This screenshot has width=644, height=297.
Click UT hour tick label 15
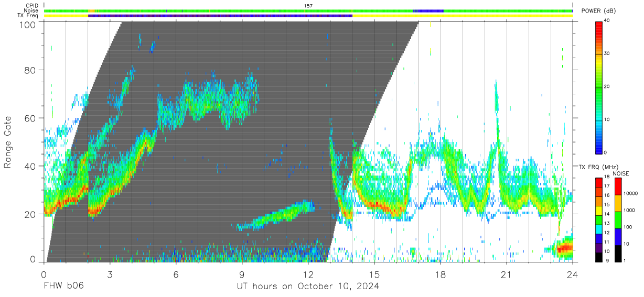pos(374,274)
